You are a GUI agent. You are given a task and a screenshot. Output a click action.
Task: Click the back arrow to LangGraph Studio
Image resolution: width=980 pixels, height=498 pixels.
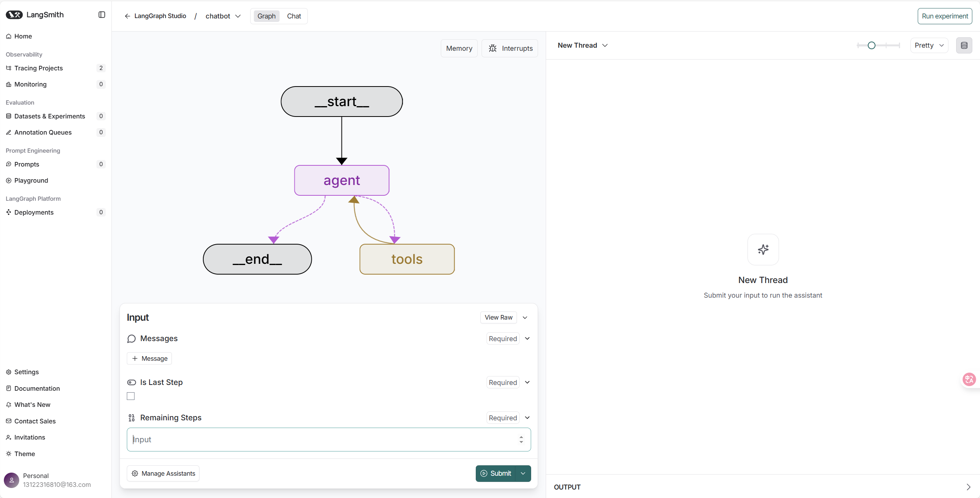(128, 16)
